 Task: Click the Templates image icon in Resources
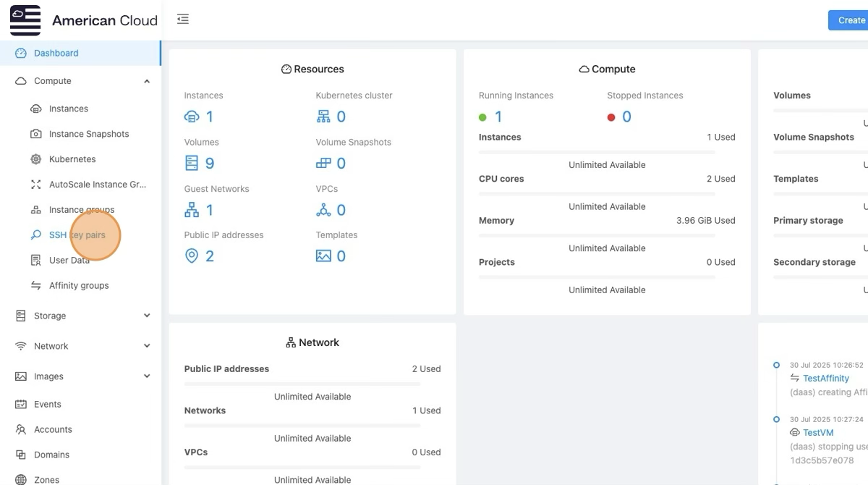coord(323,256)
